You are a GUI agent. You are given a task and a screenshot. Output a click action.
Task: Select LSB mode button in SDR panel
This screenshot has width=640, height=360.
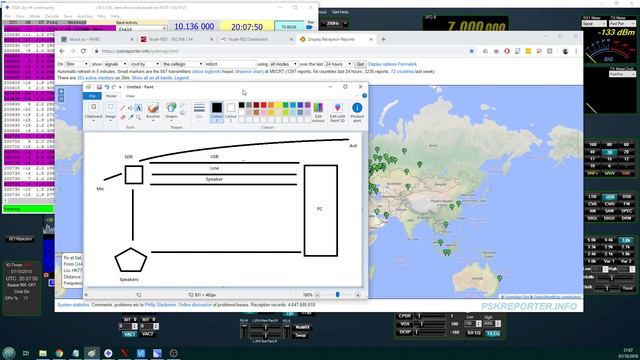coord(593,197)
